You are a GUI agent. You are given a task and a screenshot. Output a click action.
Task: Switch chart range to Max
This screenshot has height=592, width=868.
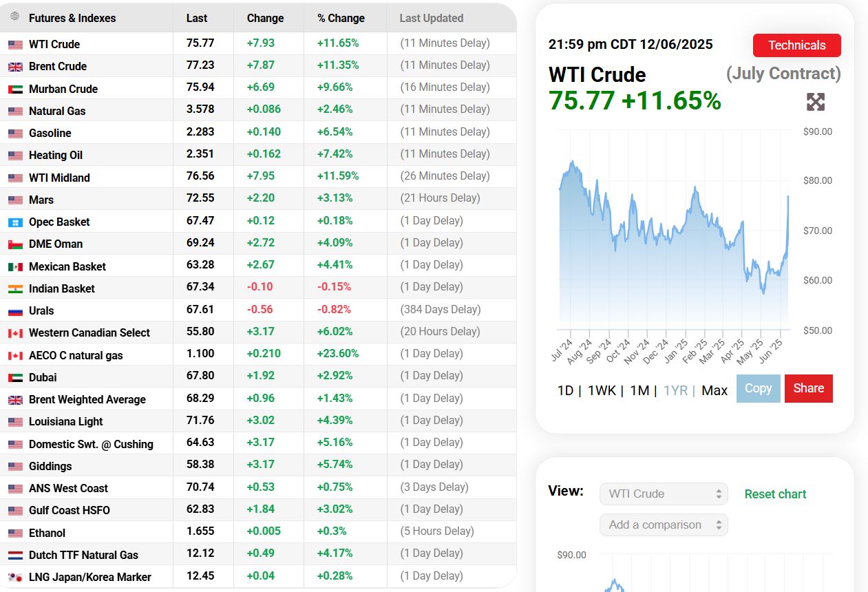click(x=714, y=390)
